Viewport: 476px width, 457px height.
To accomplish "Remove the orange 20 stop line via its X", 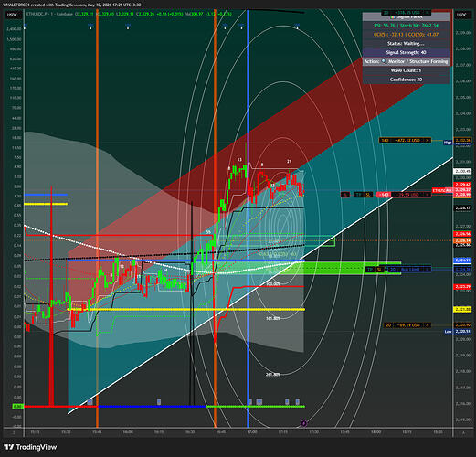I will pyautogui.click(x=428, y=325).
